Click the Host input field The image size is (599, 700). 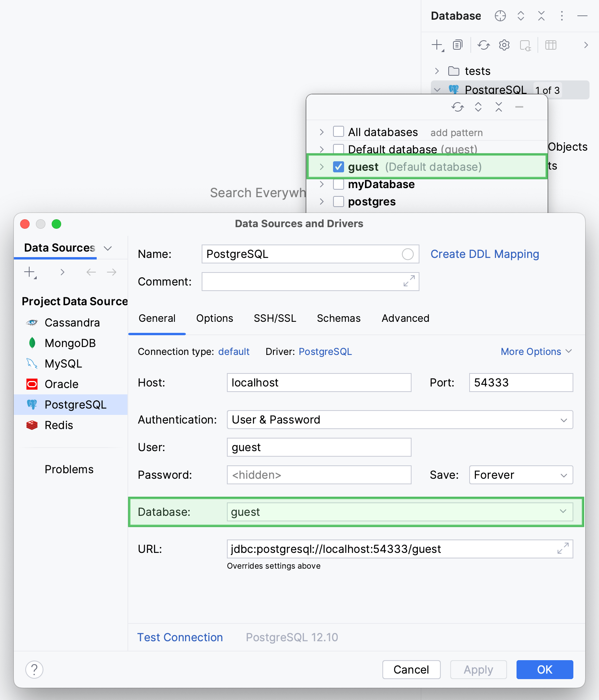coord(319,383)
